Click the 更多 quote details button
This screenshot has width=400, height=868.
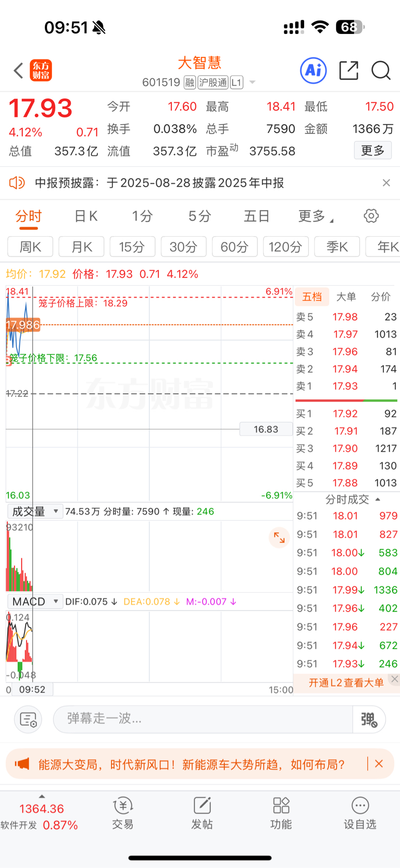(373, 151)
